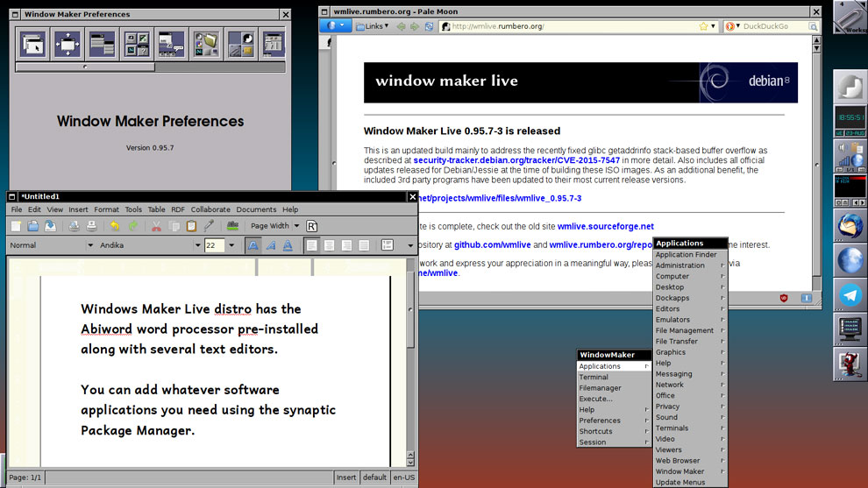Launch Telegram from the dock
The width and height of the screenshot is (868, 488).
coord(850,295)
